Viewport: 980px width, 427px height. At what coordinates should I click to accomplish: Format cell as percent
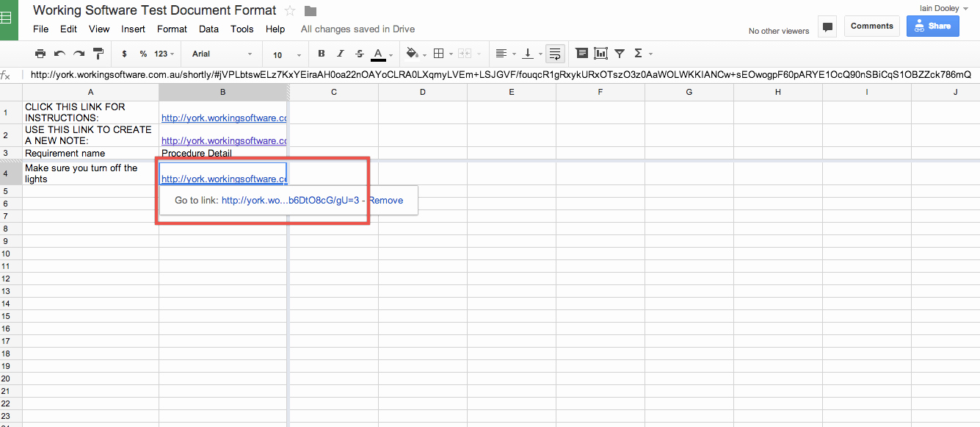pos(143,54)
